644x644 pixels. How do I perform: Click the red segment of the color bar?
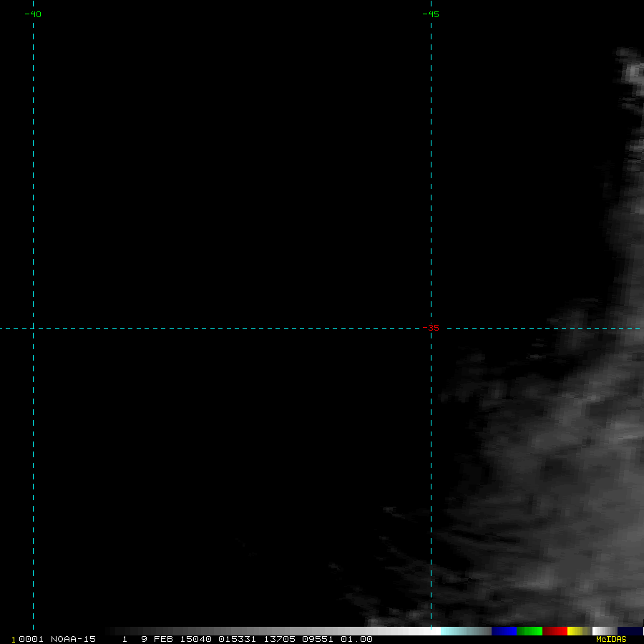click(x=555, y=631)
